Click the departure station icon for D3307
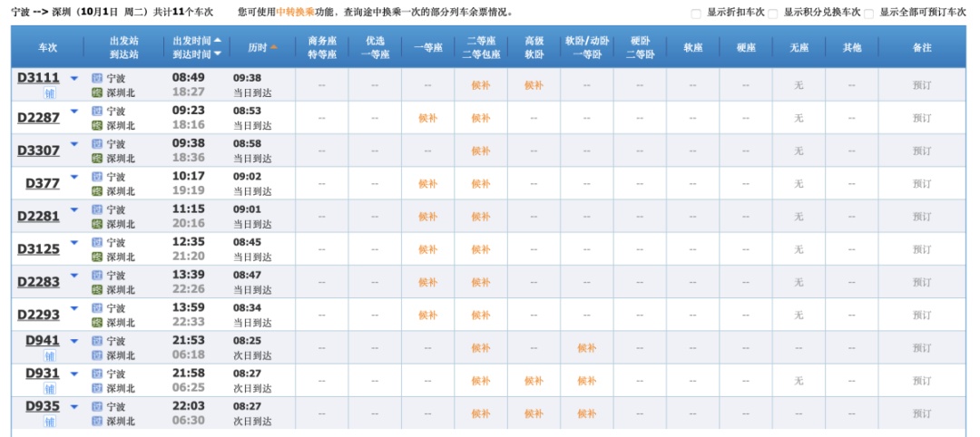The height and width of the screenshot is (437, 980). [97, 143]
